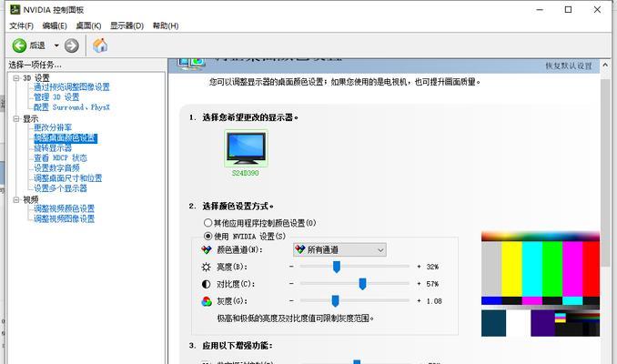Open 设置数字音频 task
Screen dimensions: 617x364
(x=56, y=168)
